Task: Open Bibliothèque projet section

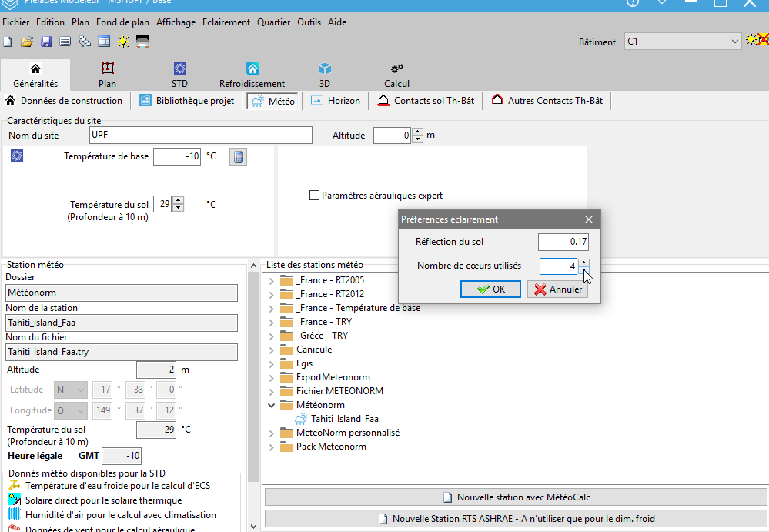Action: coord(187,101)
